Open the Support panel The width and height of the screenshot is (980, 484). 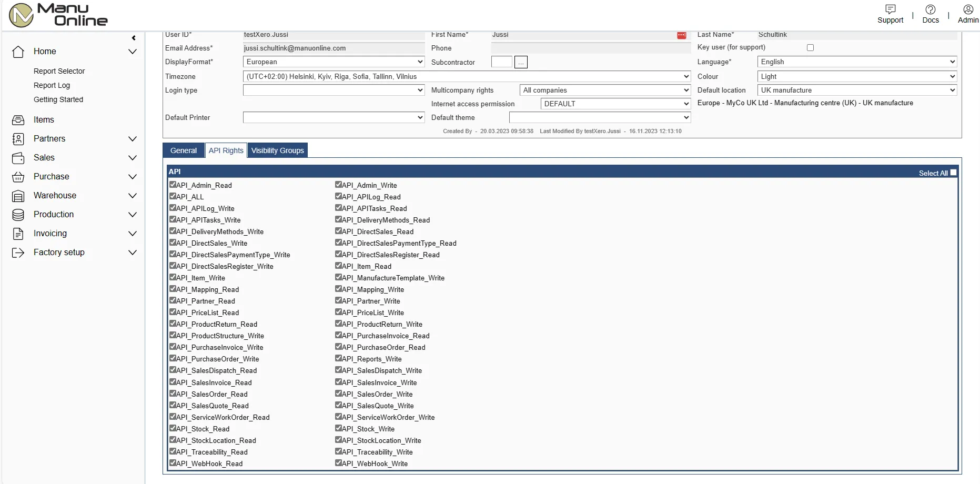pyautogui.click(x=890, y=14)
